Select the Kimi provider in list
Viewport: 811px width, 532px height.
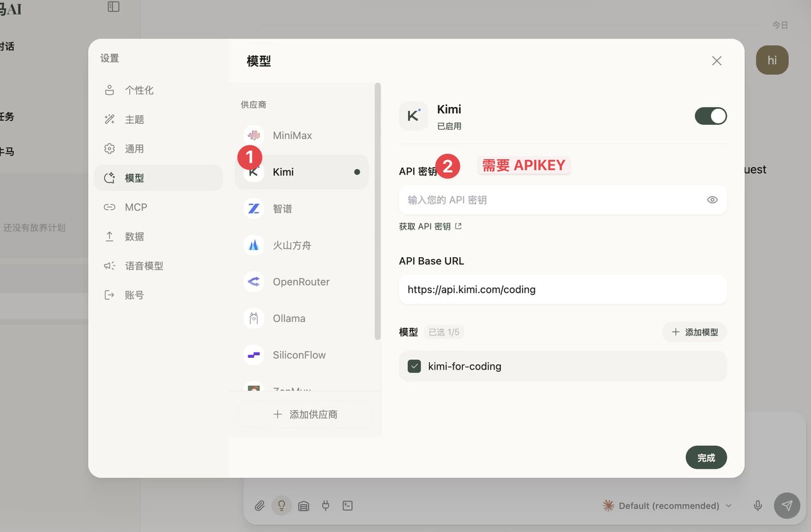pyautogui.click(x=302, y=172)
